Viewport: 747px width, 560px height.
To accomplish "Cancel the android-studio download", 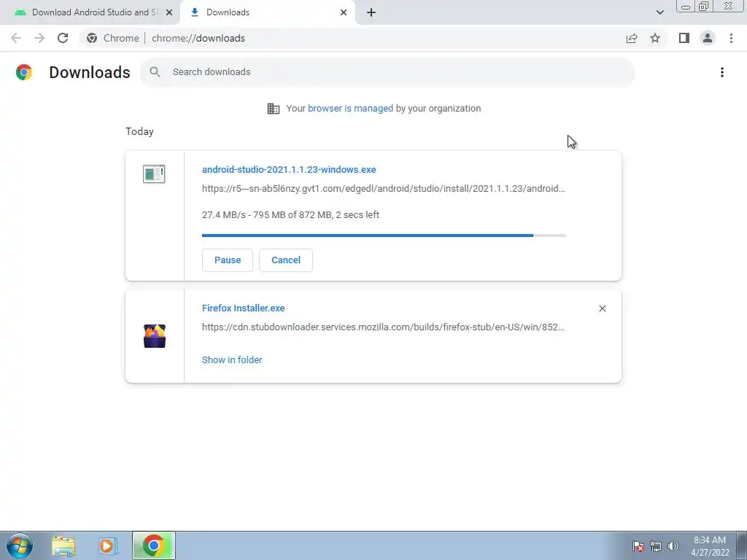I will (286, 260).
